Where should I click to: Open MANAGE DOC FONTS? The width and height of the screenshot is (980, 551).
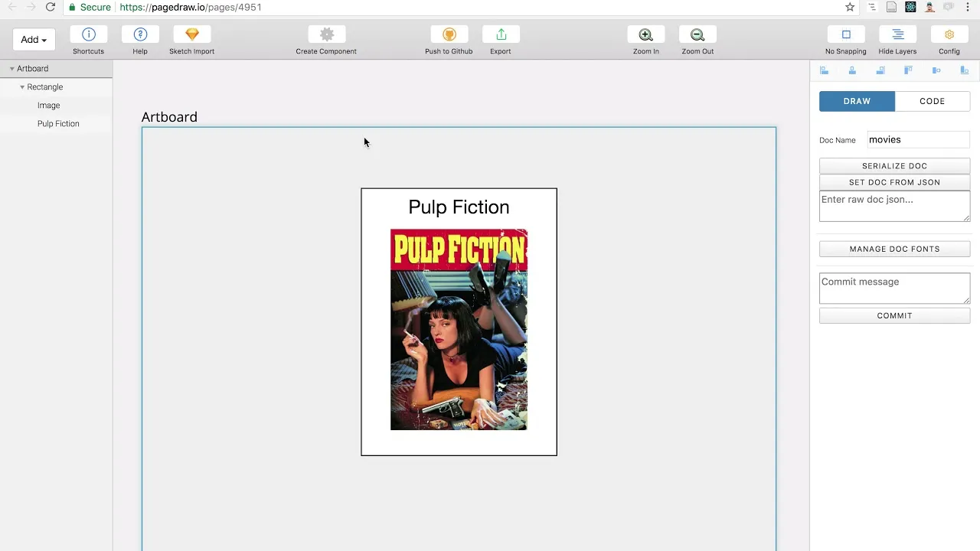click(894, 249)
